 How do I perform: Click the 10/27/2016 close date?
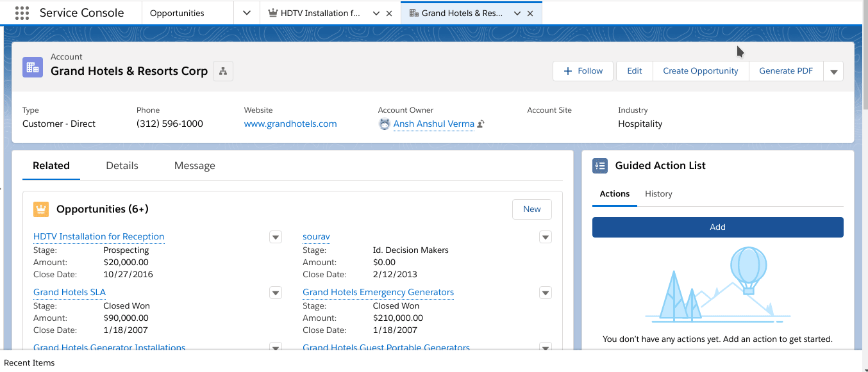[128, 275]
